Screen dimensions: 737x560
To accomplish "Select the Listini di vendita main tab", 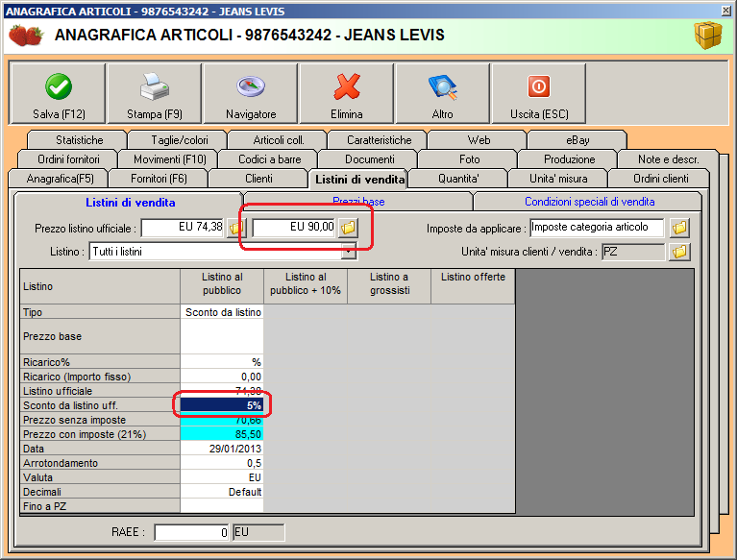I will [359, 180].
